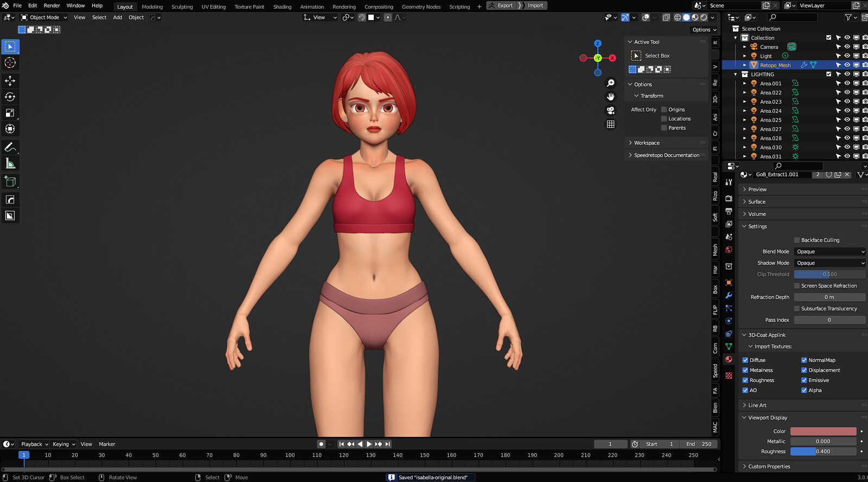The height and width of the screenshot is (482, 868).
Task: Switch perspective/orthographic grid icon
Action: click(x=610, y=124)
